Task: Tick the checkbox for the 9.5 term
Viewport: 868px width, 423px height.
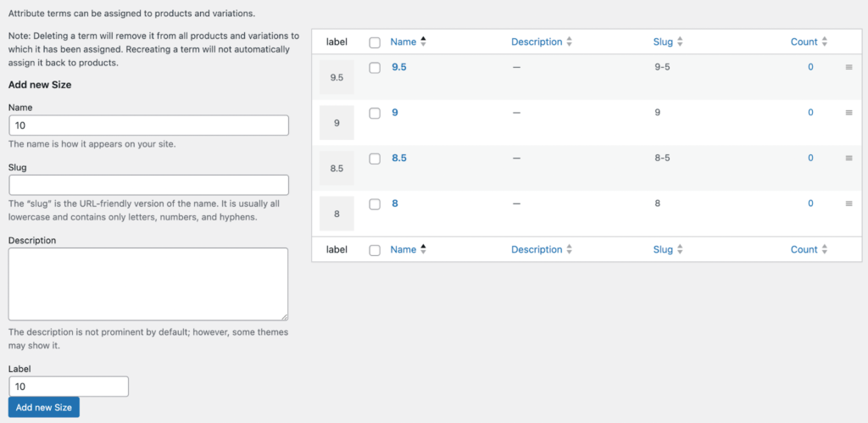Action: (x=375, y=68)
